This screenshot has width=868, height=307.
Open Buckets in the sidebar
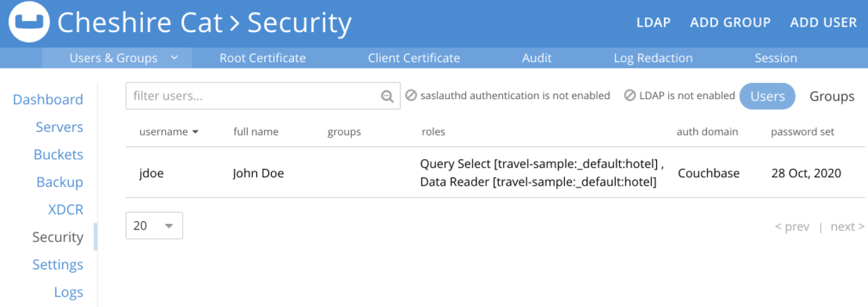click(x=59, y=154)
